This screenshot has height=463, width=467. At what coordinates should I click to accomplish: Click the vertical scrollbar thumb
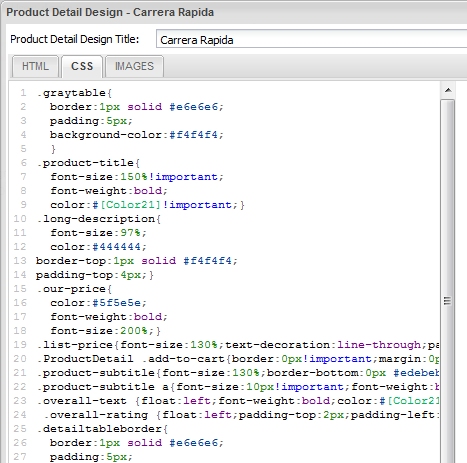[x=448, y=282]
